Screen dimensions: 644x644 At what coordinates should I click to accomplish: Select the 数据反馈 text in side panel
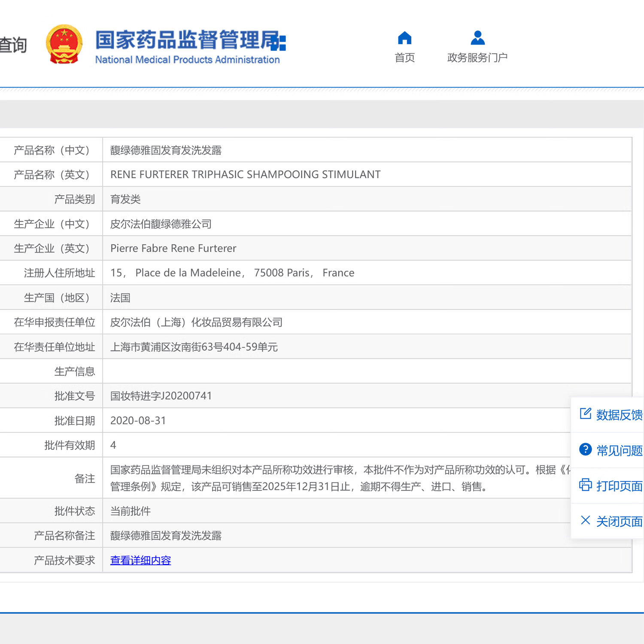coord(619,415)
